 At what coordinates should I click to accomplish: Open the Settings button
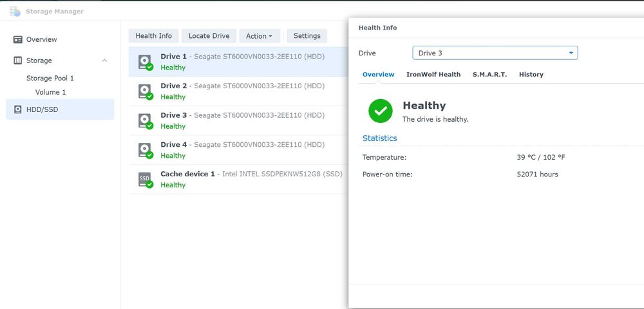point(307,36)
